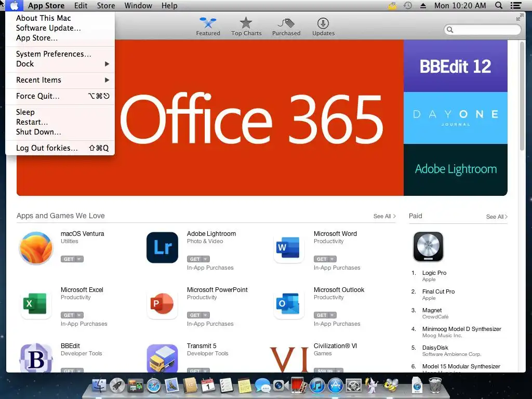Open the Adobe Lightroom promo banner
532x399 pixels.
[x=455, y=170]
